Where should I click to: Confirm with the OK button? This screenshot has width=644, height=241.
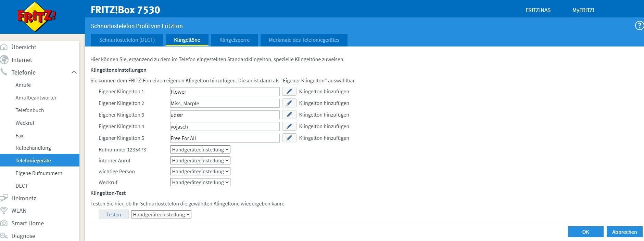[585, 232]
